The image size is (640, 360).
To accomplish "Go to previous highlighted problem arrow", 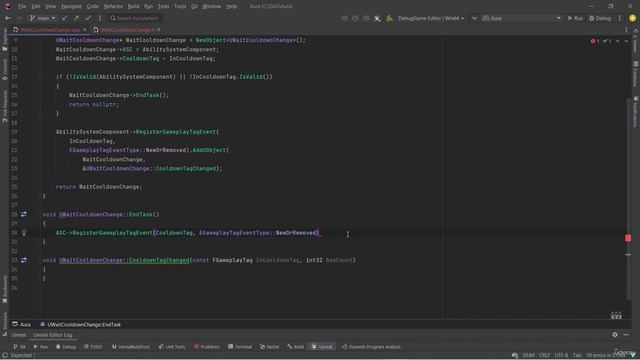I will tap(618, 41).
